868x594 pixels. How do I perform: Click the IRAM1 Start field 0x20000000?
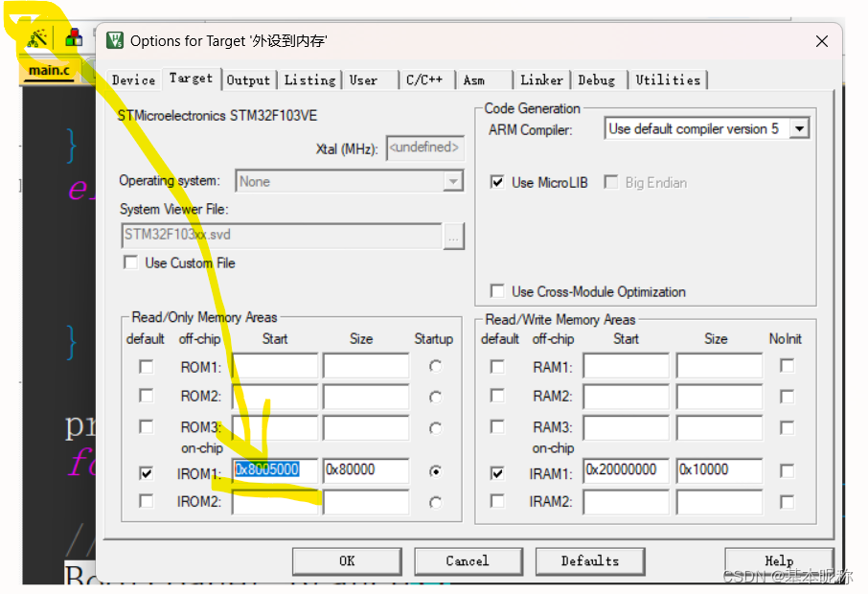pyautogui.click(x=626, y=470)
